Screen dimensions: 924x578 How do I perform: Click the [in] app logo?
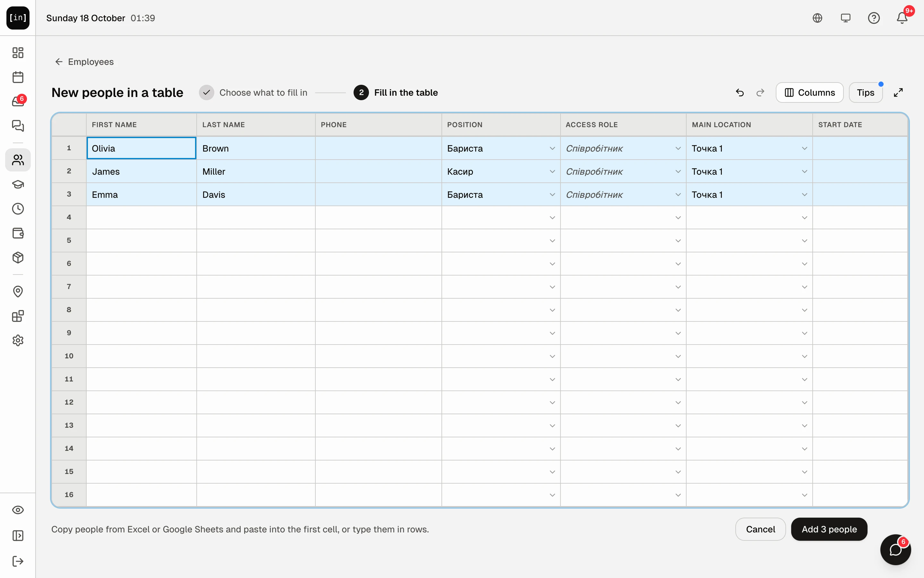[x=18, y=18]
